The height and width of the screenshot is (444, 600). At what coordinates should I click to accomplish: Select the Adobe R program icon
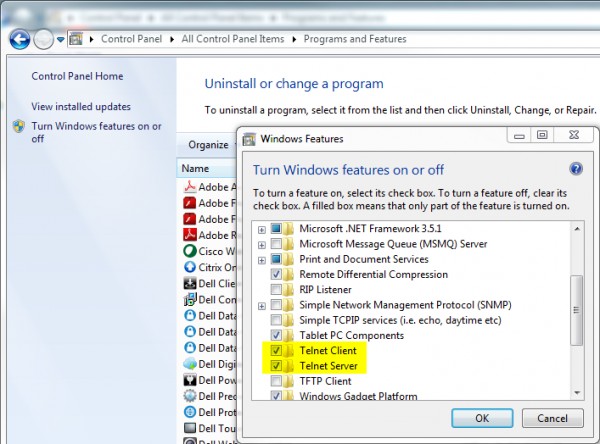coord(190,235)
